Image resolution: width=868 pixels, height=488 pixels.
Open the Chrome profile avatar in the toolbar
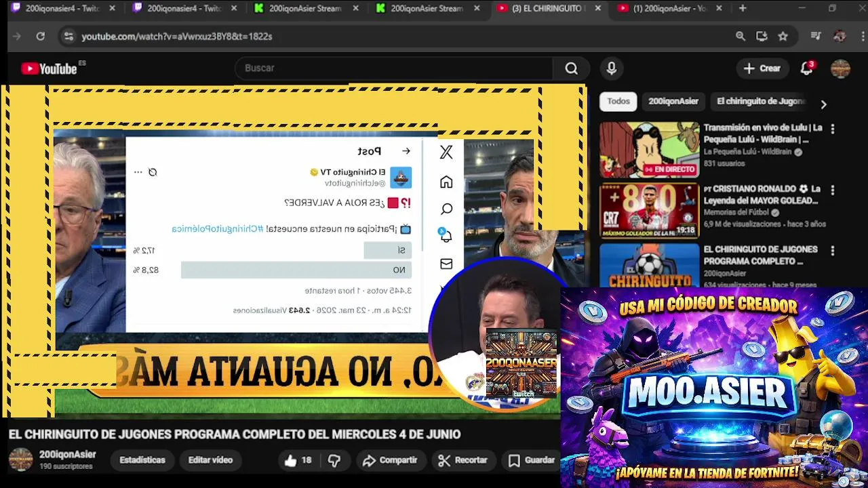pos(840,37)
